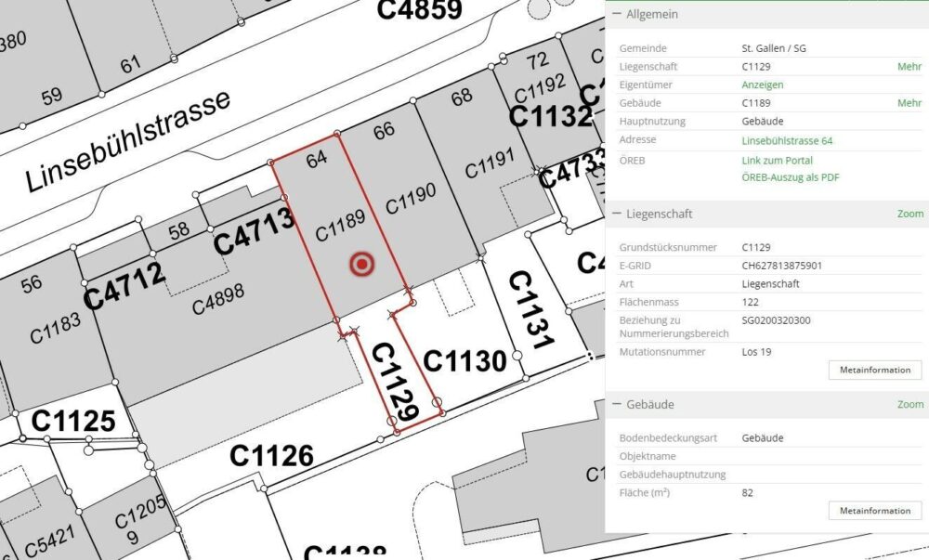
Task: Click the red target marker on the map
Action: (x=362, y=265)
